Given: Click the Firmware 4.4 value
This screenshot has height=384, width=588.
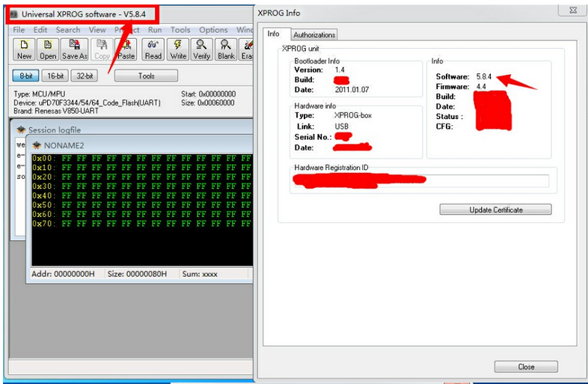Looking at the screenshot, I should click(x=481, y=87).
